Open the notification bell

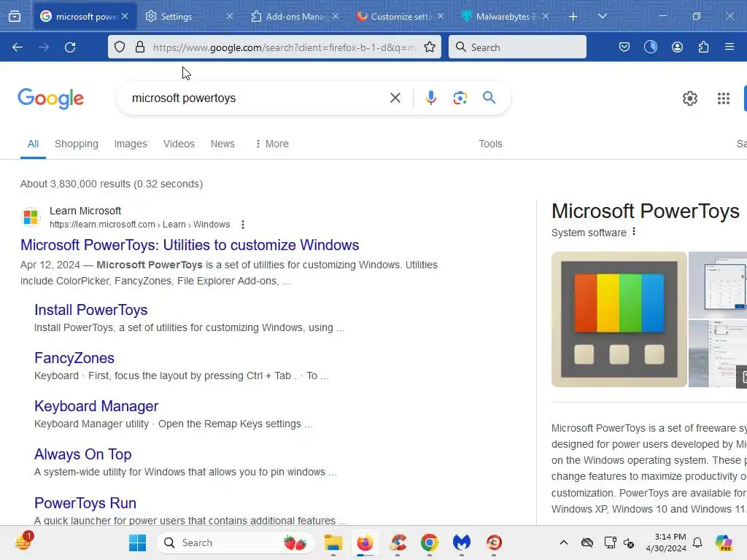tap(697, 542)
